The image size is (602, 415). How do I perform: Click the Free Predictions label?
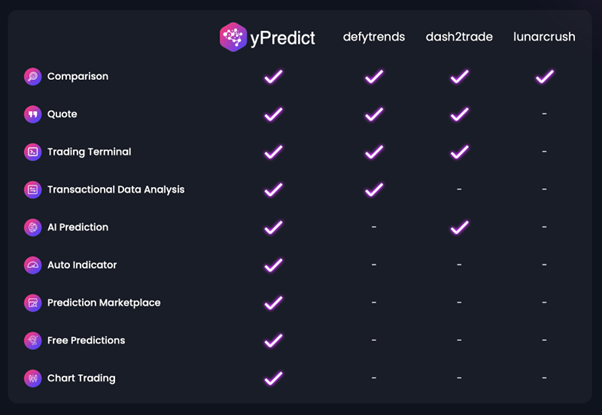click(x=86, y=340)
